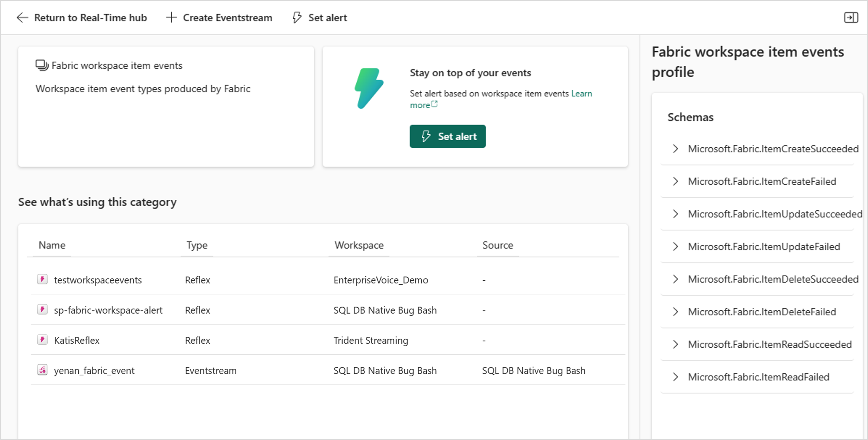Click Source cell of yenan_fabric_event row

tap(534, 371)
